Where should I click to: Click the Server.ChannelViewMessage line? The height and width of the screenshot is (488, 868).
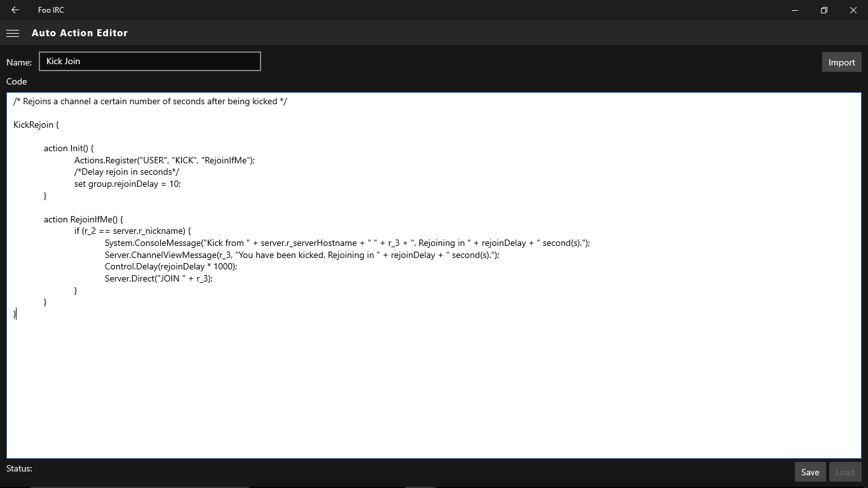tap(302, 255)
